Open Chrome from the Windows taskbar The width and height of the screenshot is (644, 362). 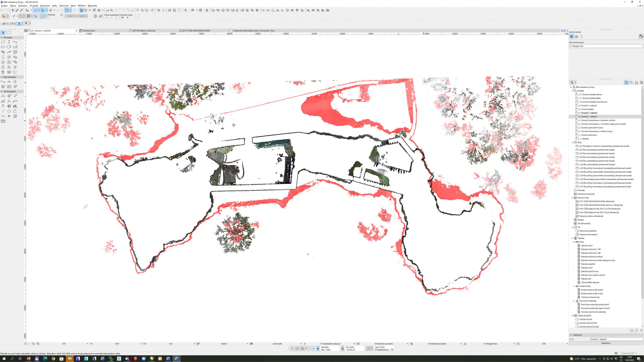pos(53,359)
